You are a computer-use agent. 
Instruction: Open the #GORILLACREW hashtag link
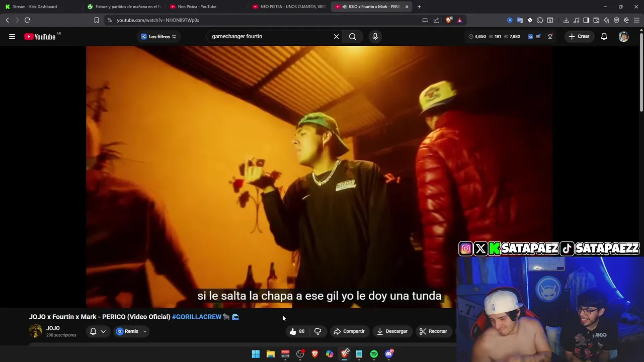coord(197,317)
